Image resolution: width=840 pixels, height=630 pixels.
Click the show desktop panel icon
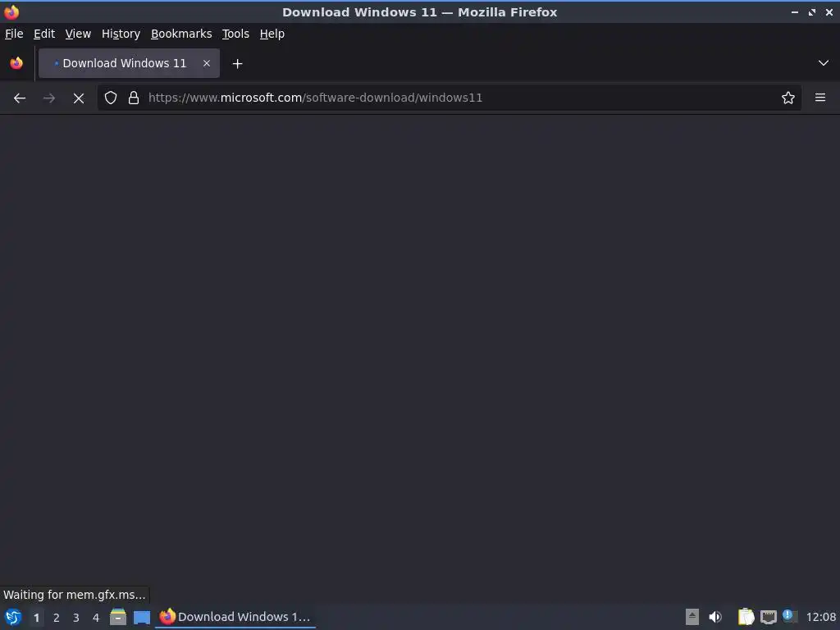tap(142, 617)
